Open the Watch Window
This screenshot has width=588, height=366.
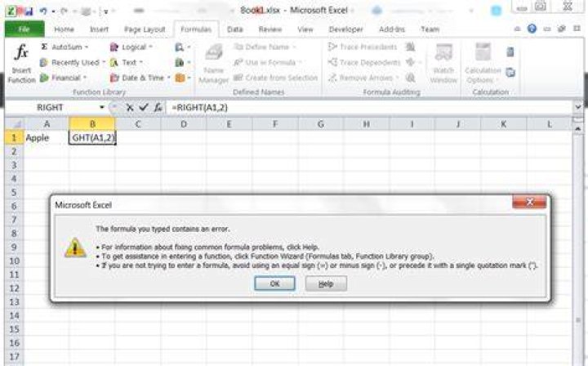tap(443, 64)
